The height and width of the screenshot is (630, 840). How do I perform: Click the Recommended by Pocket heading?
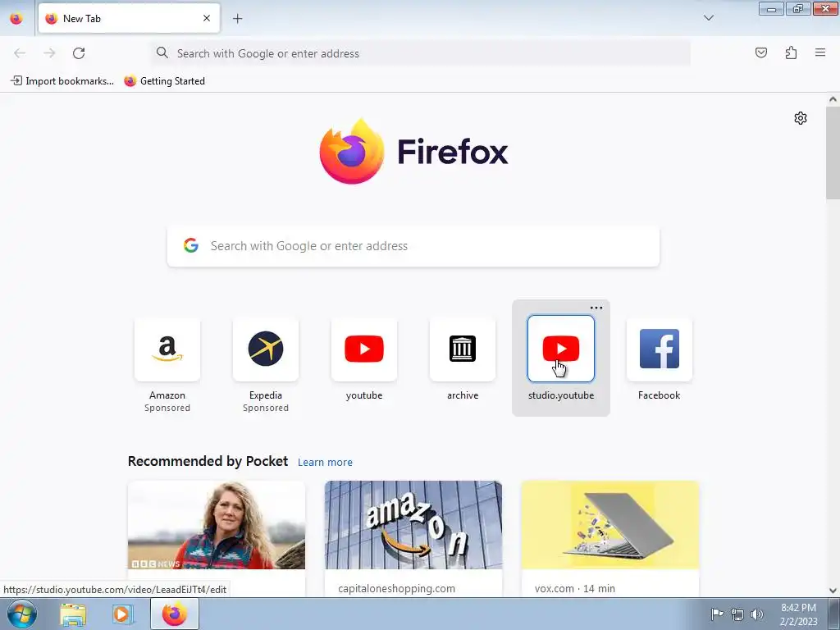[208, 461]
